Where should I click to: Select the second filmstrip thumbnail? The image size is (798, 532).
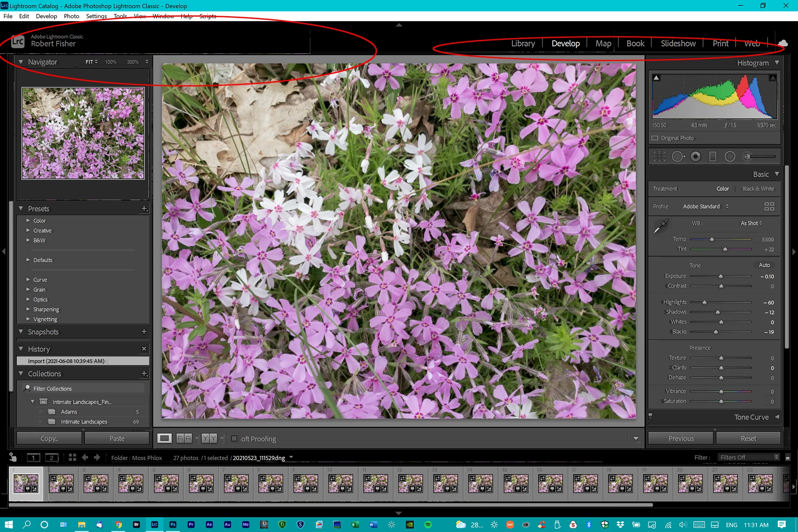[61, 483]
